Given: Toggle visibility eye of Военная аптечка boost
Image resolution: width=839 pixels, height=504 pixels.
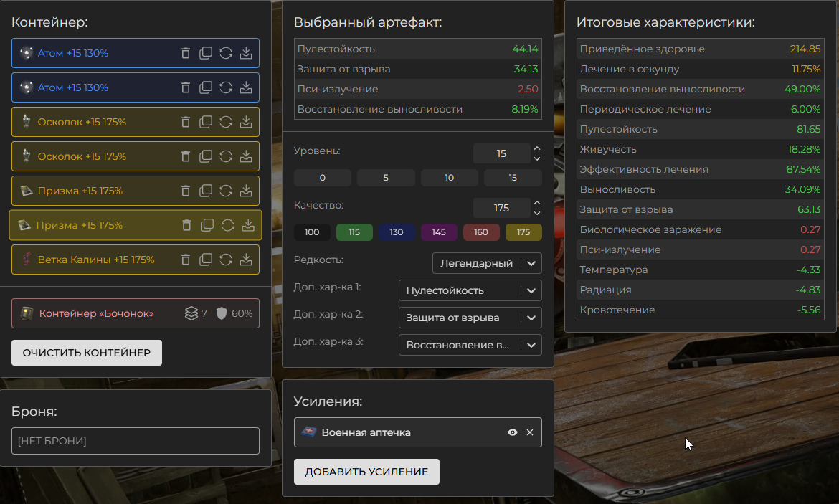Looking at the screenshot, I should tap(513, 432).
